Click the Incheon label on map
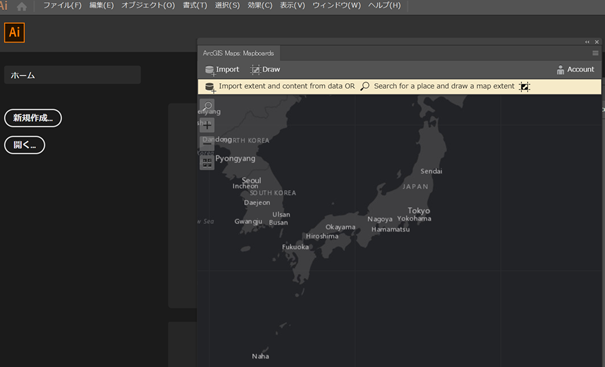Image resolution: width=605 pixels, height=367 pixels. pos(245,186)
